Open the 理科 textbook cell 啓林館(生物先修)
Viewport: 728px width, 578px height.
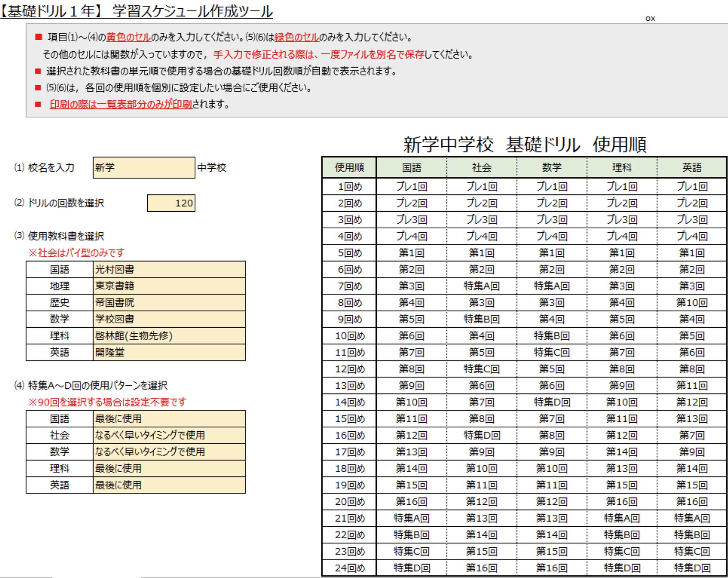(169, 336)
